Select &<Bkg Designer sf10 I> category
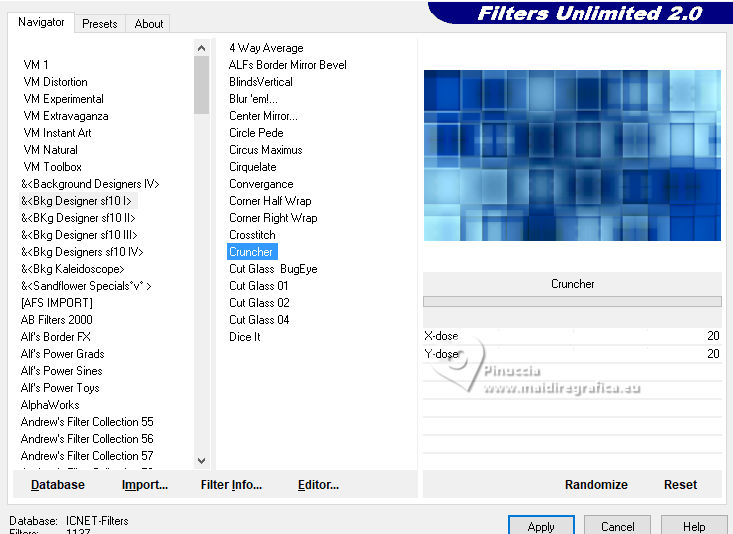733x534 pixels. point(76,201)
